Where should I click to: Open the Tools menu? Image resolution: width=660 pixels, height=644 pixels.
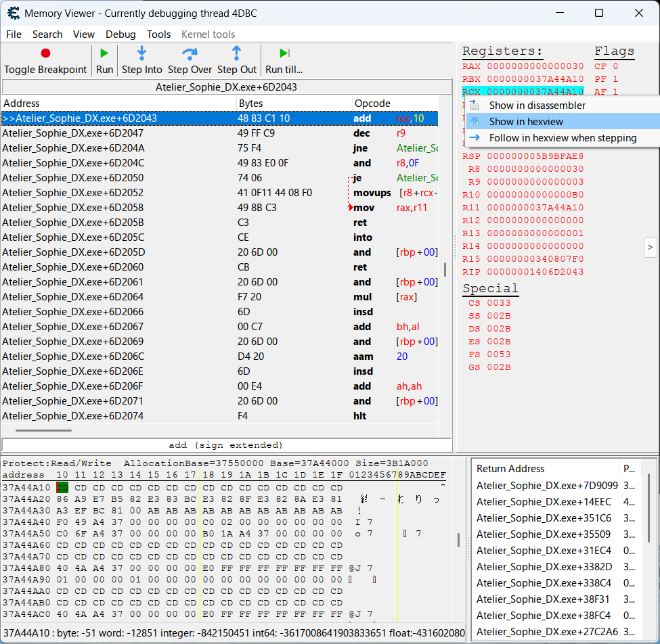tap(158, 34)
